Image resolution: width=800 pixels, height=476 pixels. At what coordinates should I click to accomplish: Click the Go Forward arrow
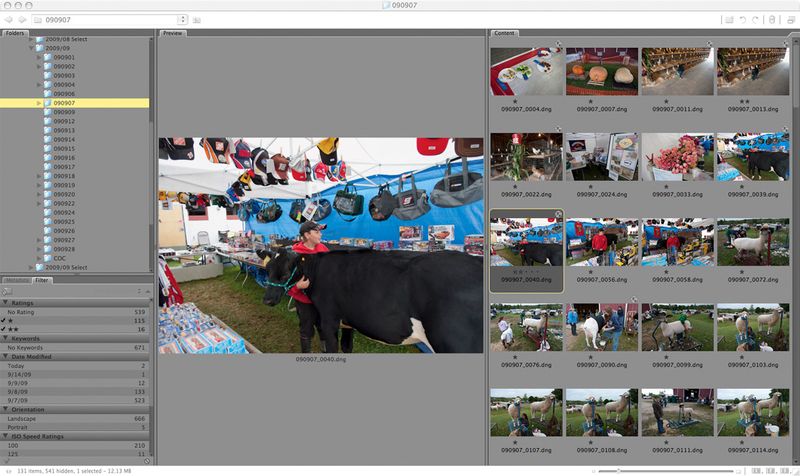pos(21,19)
